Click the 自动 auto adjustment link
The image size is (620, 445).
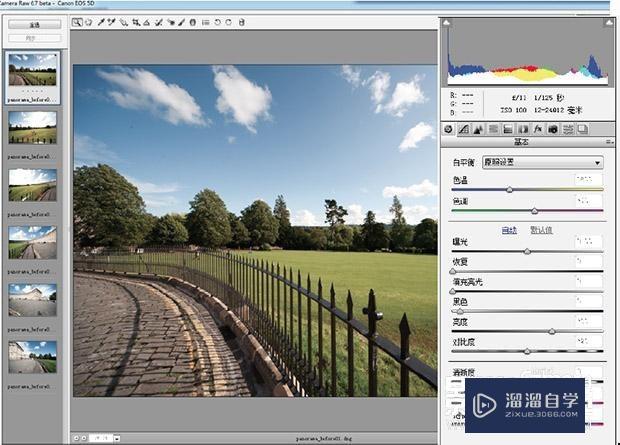click(x=509, y=229)
